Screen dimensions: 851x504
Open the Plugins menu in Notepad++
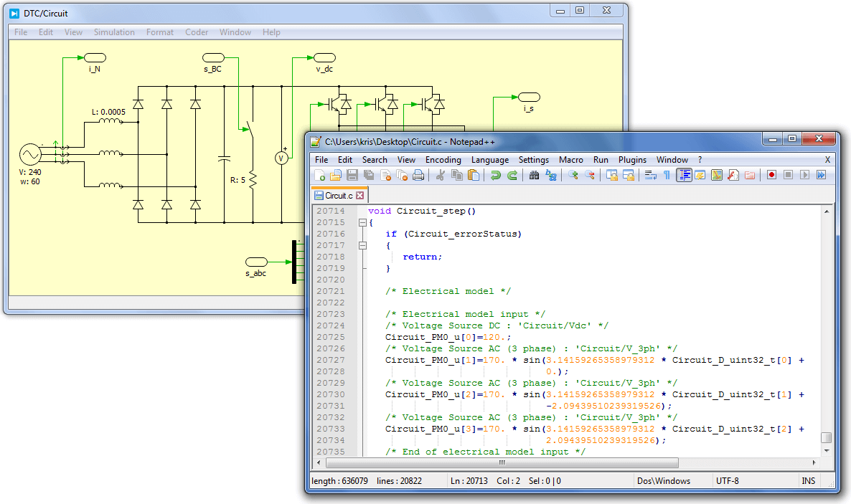coord(632,160)
